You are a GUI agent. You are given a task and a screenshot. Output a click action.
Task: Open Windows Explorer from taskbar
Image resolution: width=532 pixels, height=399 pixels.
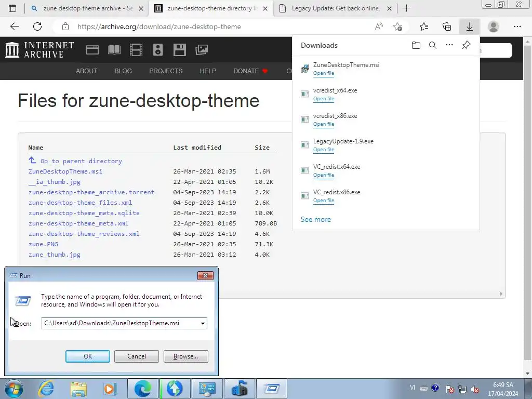tap(78, 389)
